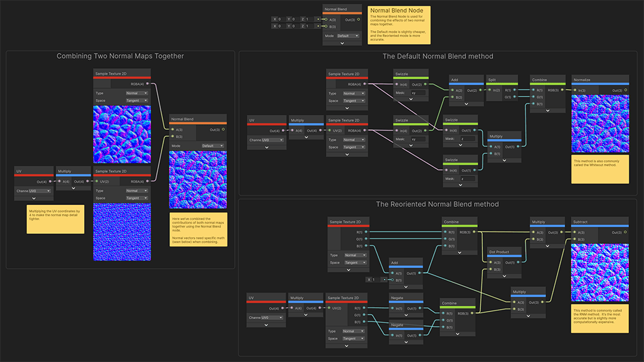Open Mode dropdown on the topmost Normal Blend node

[x=348, y=36]
